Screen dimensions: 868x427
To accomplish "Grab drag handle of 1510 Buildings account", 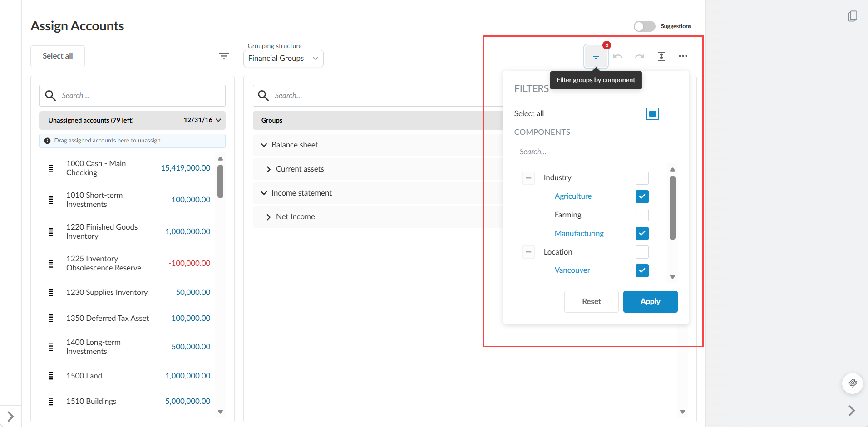I will pyautogui.click(x=51, y=401).
